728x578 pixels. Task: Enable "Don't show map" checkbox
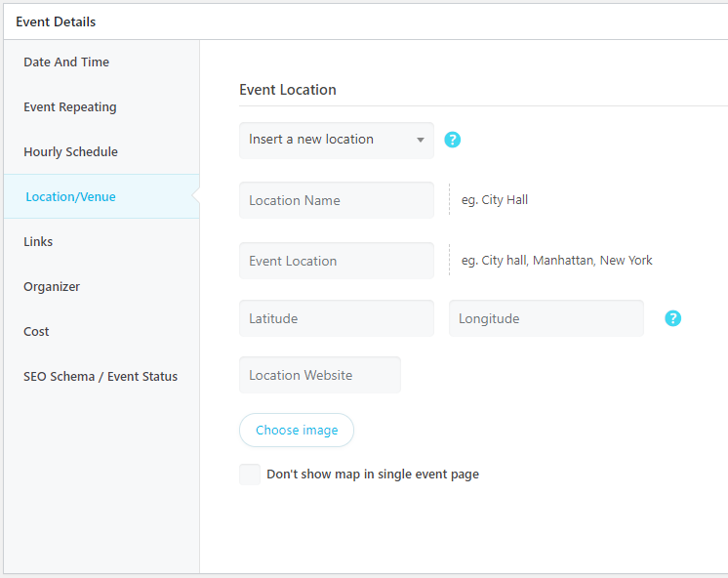pos(250,475)
